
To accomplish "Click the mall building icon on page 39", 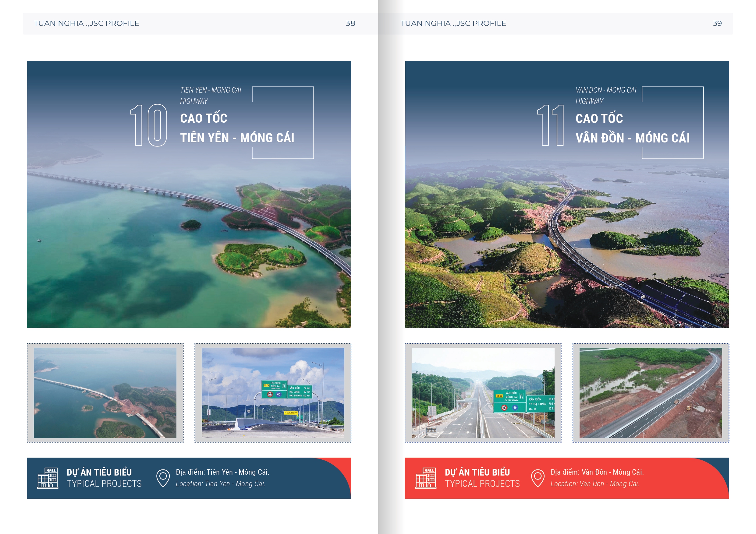I will (425, 478).
